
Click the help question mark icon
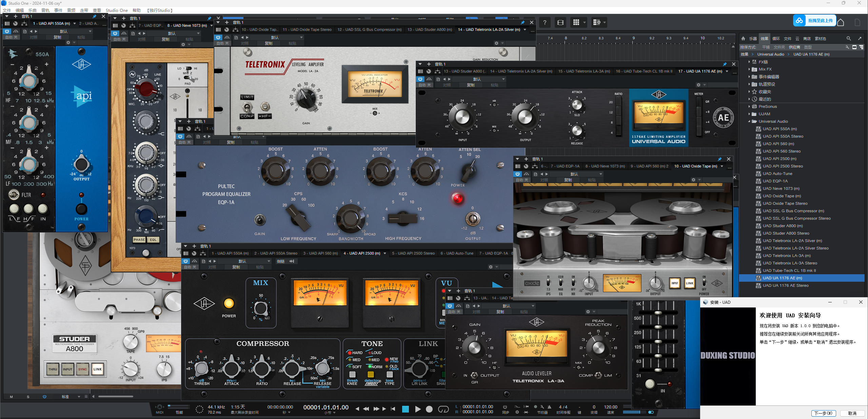point(545,23)
